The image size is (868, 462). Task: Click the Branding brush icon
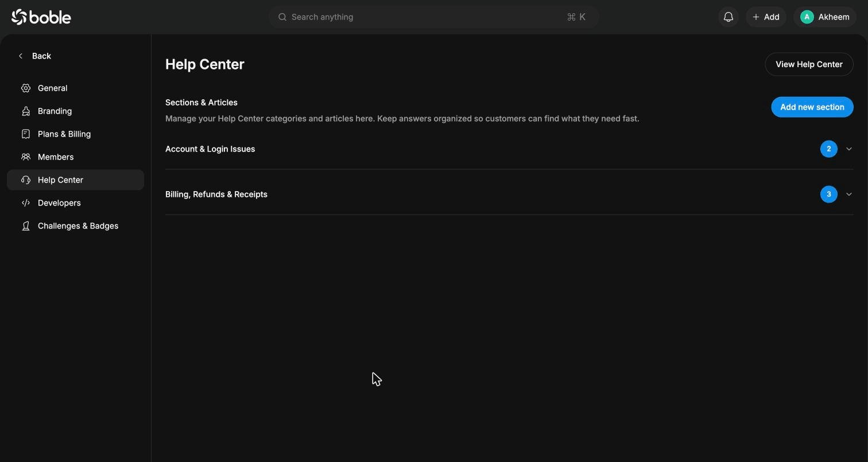coord(26,111)
